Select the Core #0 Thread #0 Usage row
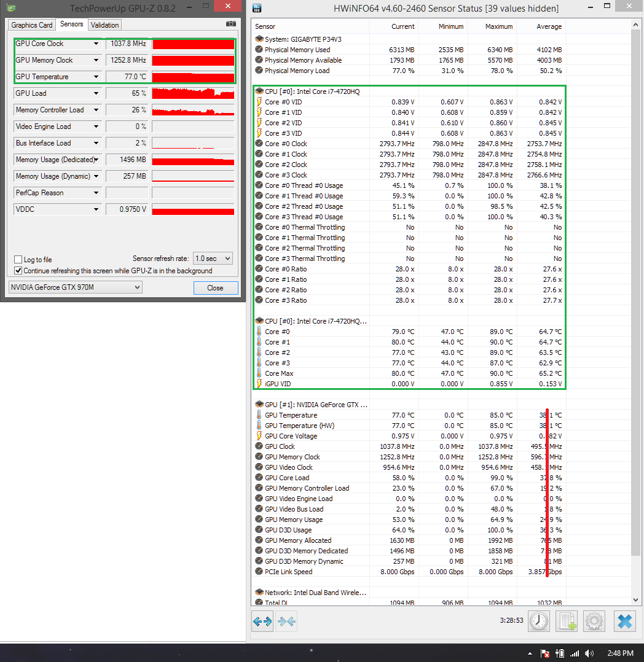Image resolution: width=644 pixels, height=662 pixels. pos(409,185)
